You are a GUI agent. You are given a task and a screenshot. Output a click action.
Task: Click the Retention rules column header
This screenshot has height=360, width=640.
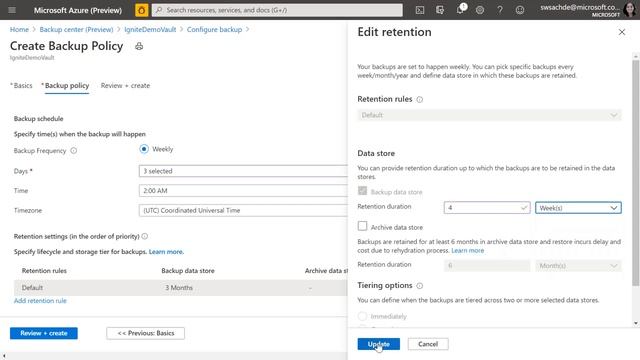(x=44, y=271)
